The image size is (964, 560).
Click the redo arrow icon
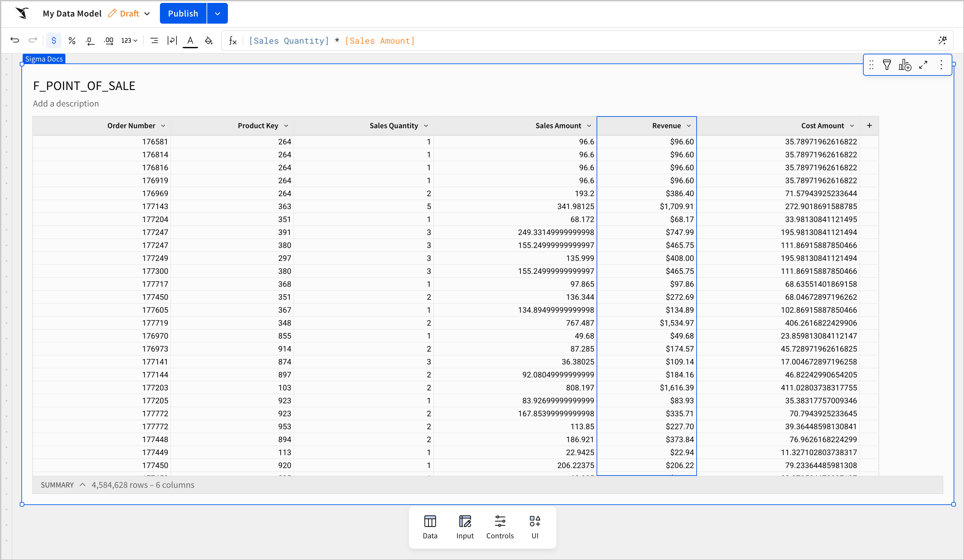[x=33, y=40]
